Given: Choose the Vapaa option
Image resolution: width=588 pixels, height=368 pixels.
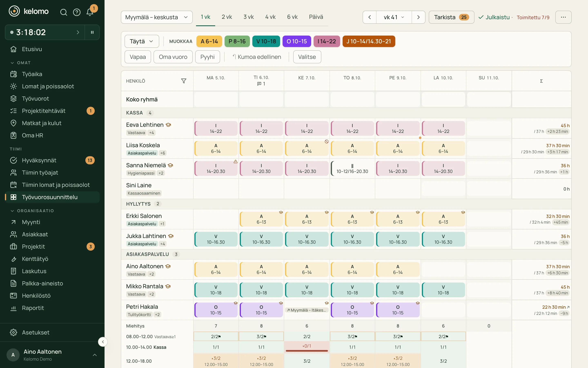Looking at the screenshot, I should [x=138, y=57].
